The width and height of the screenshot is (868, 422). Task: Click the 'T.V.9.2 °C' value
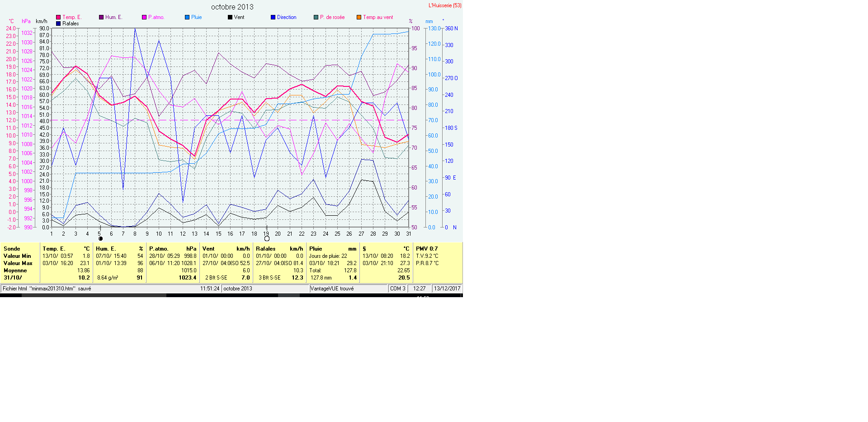coord(427,256)
